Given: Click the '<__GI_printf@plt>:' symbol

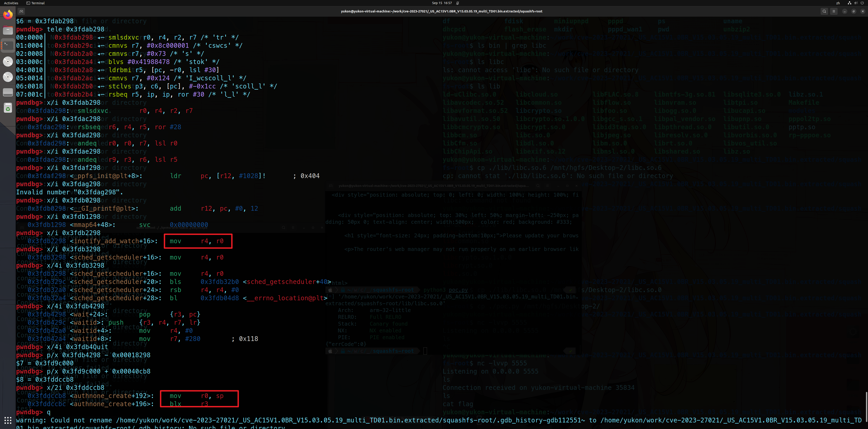Looking at the screenshot, I should pyautogui.click(x=104, y=208).
